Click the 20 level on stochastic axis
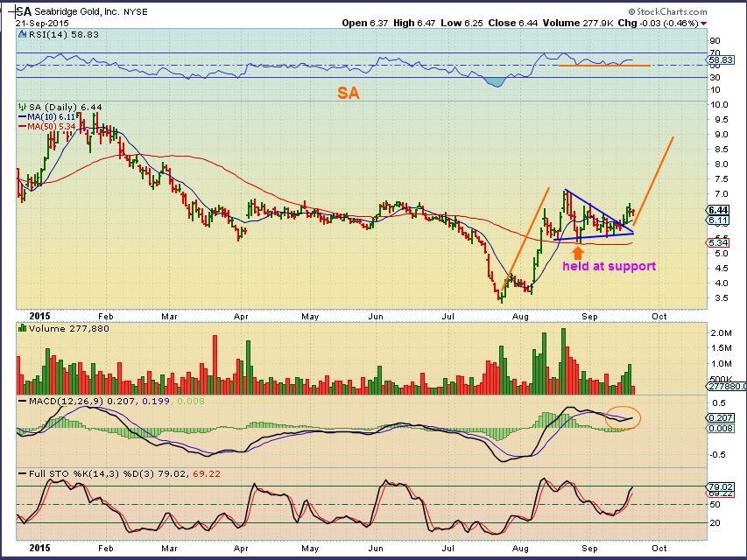The width and height of the screenshot is (747, 560). coord(715,523)
